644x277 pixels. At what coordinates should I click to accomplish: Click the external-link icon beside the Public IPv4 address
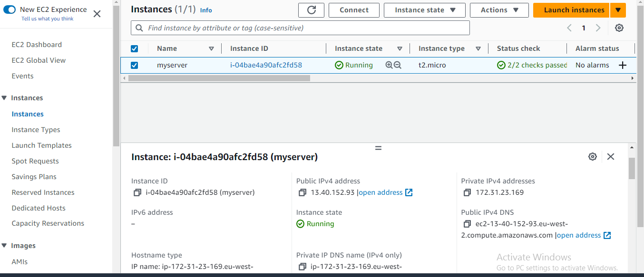point(409,192)
